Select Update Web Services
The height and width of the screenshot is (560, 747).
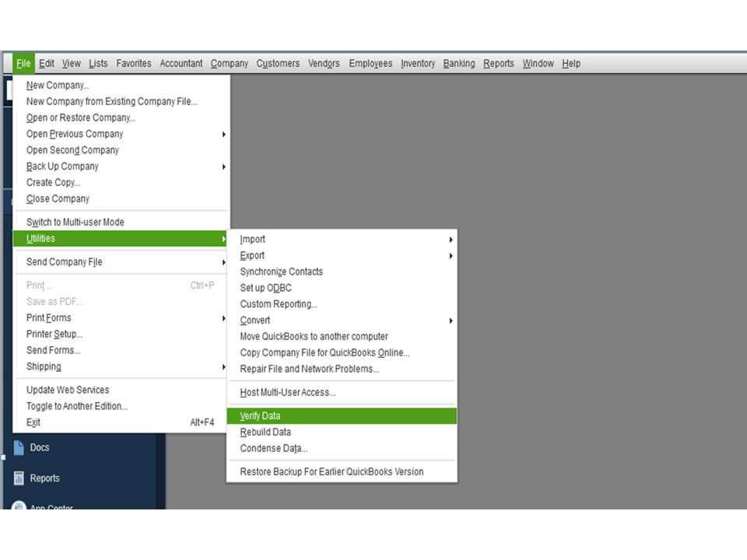coord(121,390)
